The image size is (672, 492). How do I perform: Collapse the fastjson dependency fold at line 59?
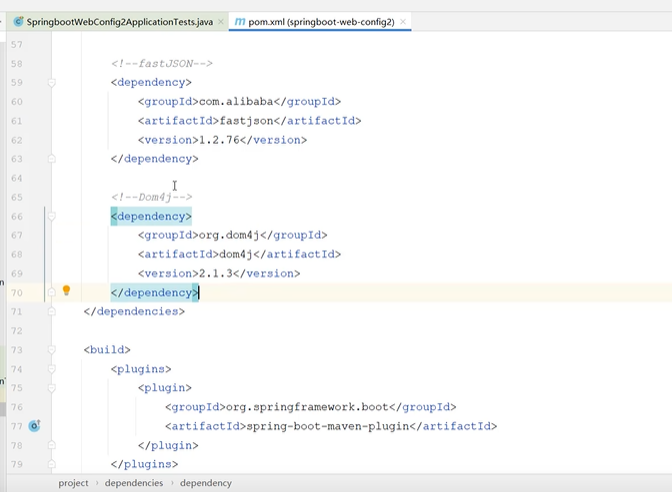51,82
